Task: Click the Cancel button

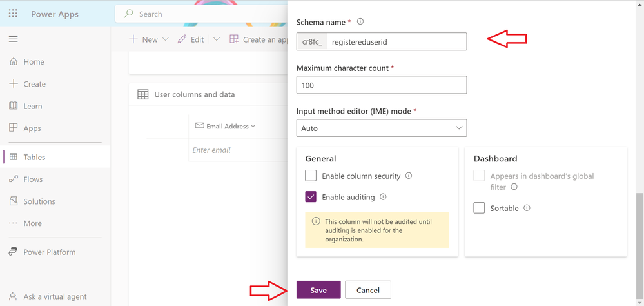Action: click(368, 290)
